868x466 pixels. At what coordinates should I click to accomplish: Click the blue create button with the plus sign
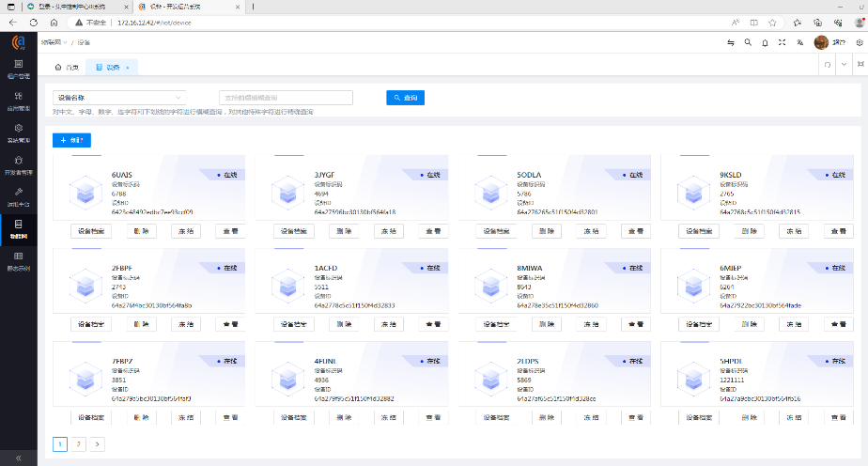[71, 141]
